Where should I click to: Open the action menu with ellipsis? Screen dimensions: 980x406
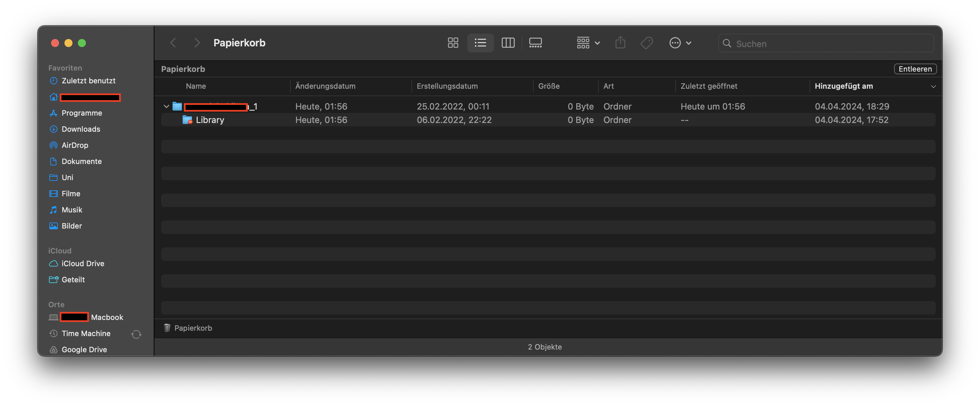click(680, 43)
